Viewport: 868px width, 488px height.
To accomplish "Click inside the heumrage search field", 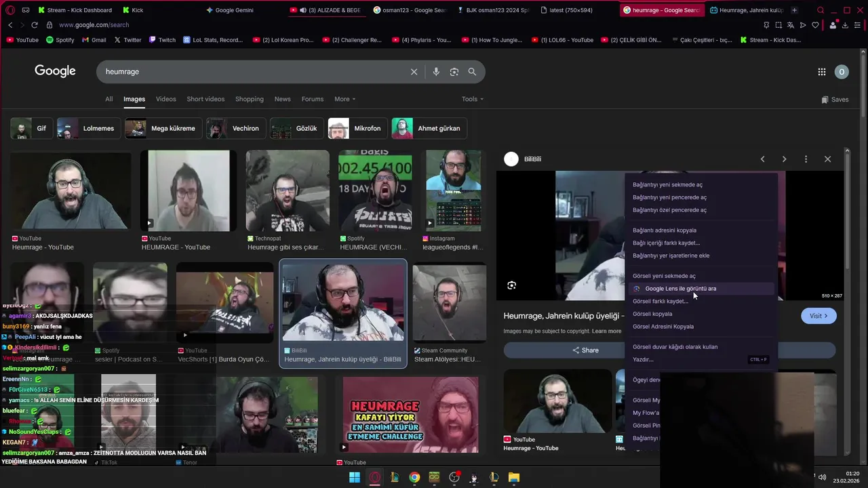I will click(254, 72).
